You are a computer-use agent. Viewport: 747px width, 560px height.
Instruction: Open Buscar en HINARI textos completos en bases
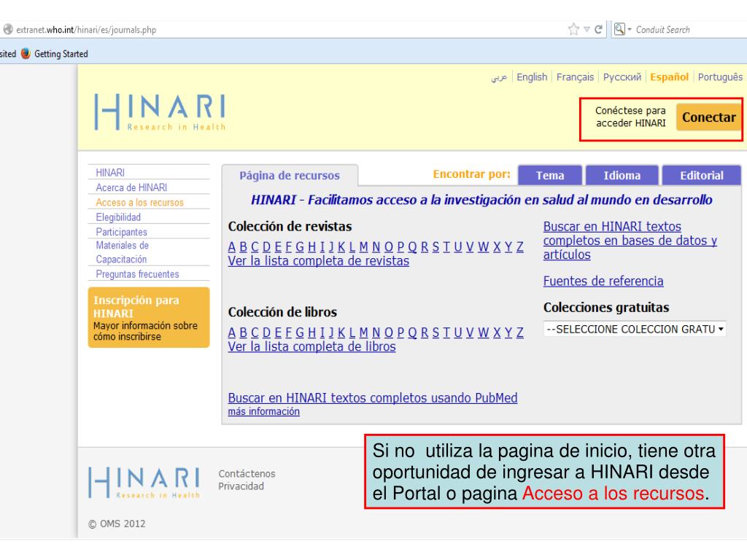point(630,241)
